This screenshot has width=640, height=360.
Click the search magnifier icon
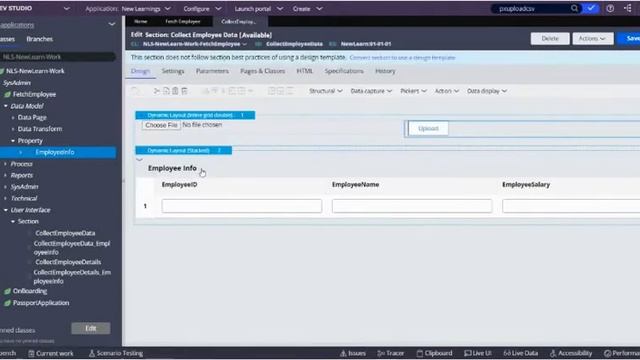[574, 8]
